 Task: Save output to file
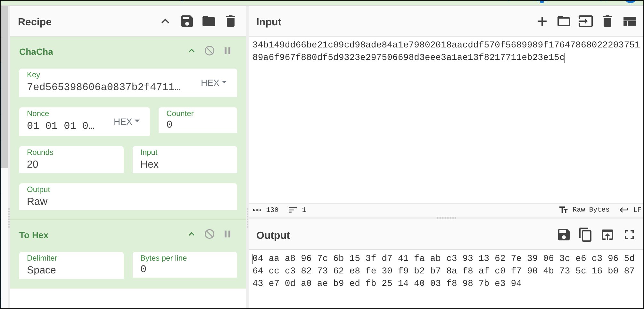[564, 235]
